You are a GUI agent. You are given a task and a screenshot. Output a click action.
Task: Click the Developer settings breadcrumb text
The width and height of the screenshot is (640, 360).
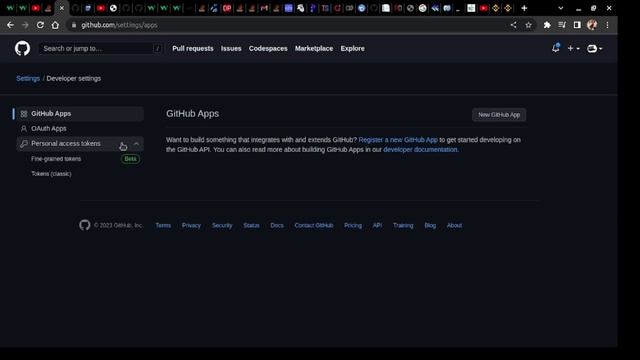coord(73,78)
